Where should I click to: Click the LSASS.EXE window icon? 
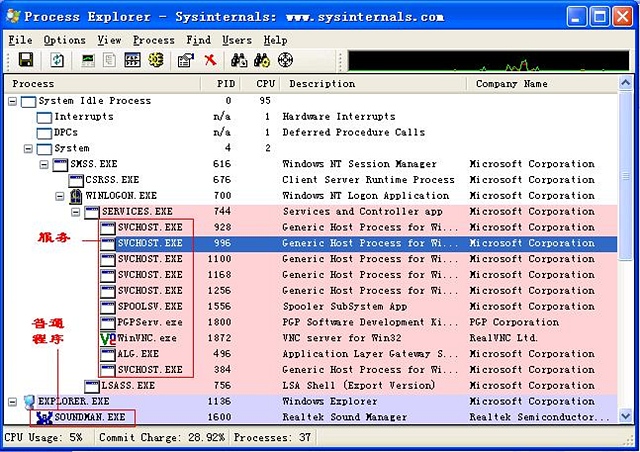click(92, 386)
